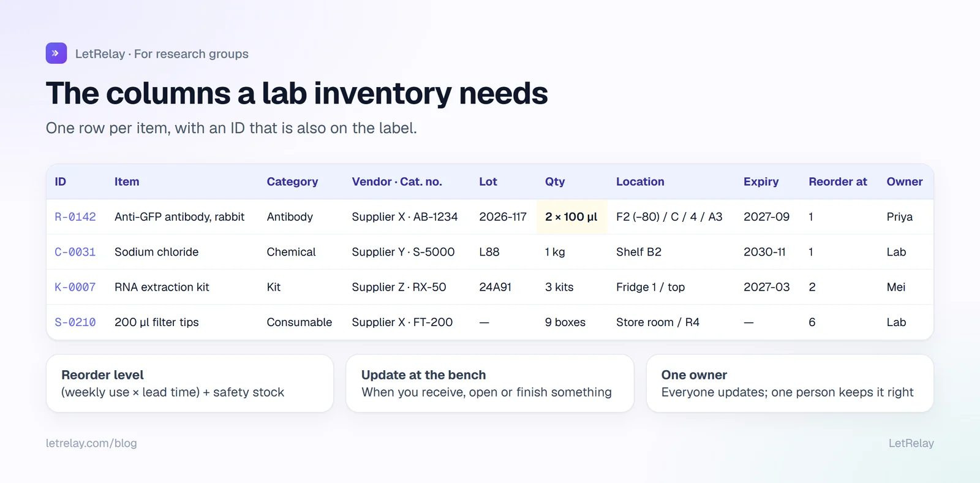Open item ID S-0210

(x=75, y=322)
